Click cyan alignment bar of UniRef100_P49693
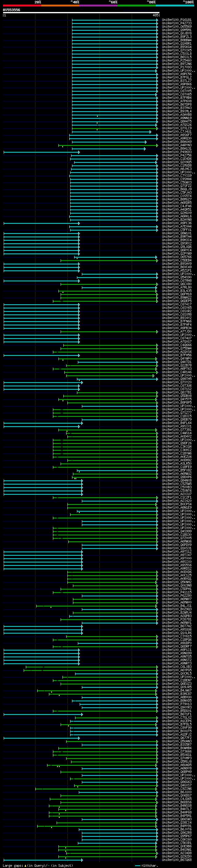The height and width of the screenshot is (868, 197). pyautogui.click(x=42, y=152)
